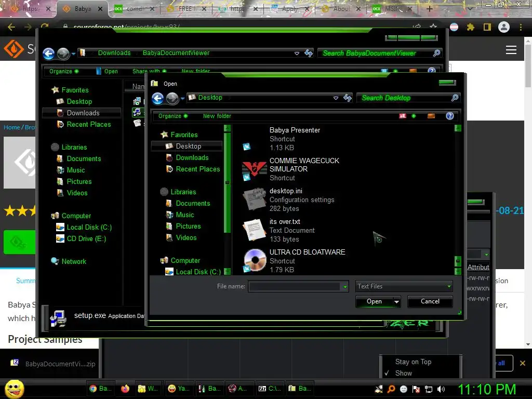Switch to Babya browser tab
532x399 pixels.
[x=83, y=9]
